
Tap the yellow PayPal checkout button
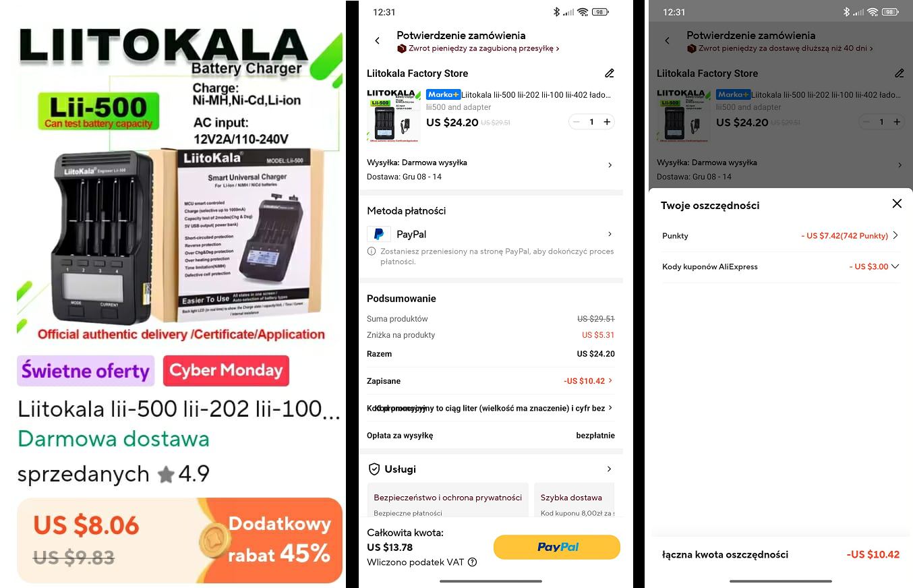(x=556, y=547)
